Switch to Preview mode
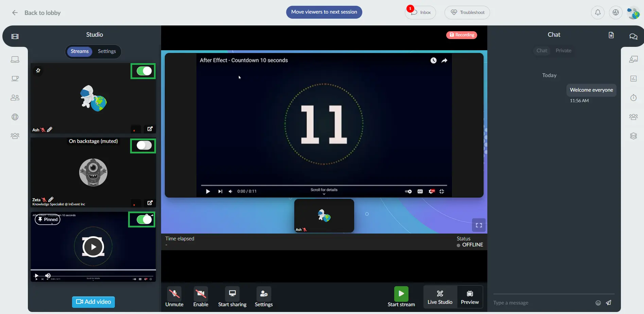Viewport: 644px width, 314px height. click(470, 297)
